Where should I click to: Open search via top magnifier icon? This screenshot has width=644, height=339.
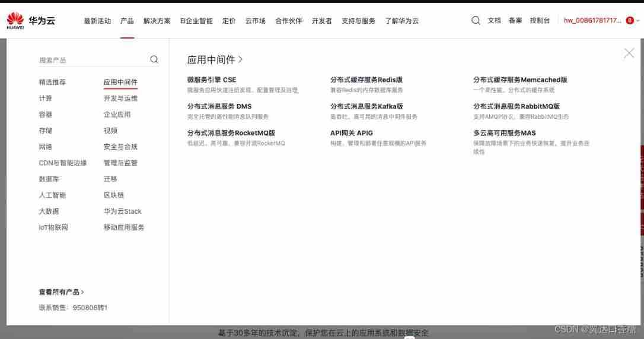pyautogui.click(x=476, y=21)
